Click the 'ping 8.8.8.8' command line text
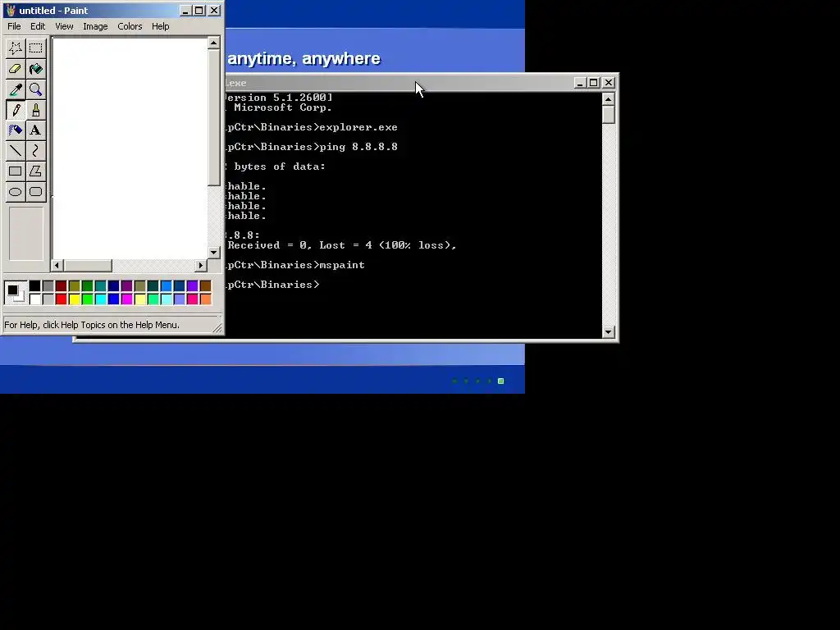840x630 pixels. pos(358,147)
